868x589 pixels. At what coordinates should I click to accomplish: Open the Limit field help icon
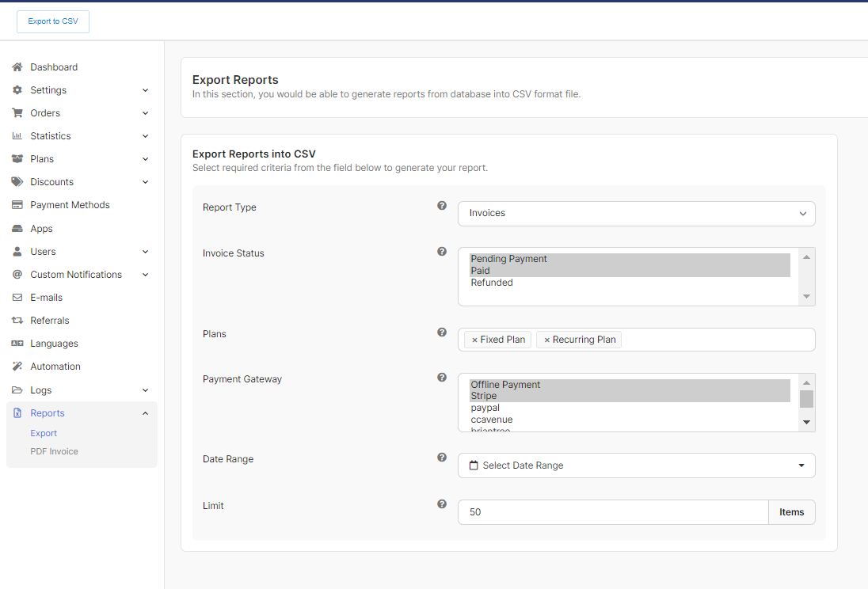(x=442, y=503)
